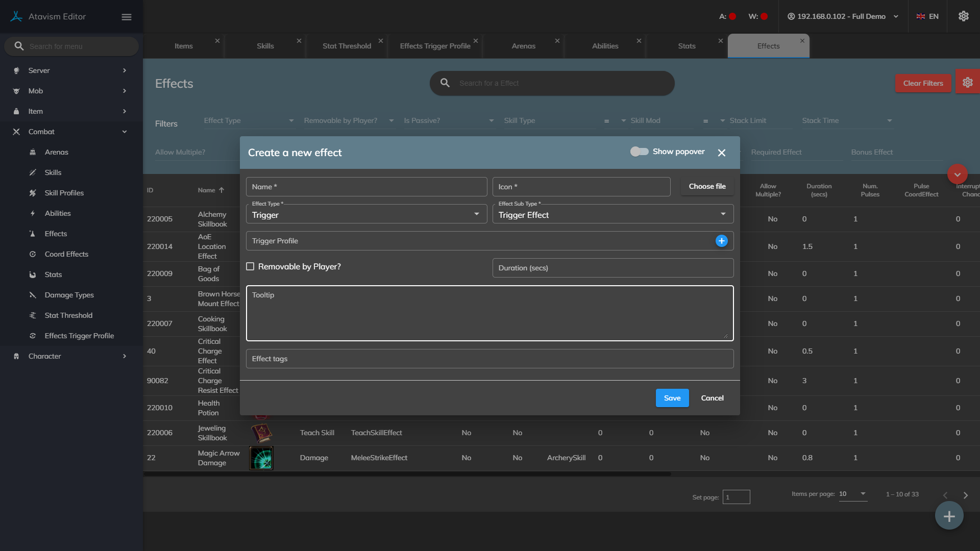Image resolution: width=980 pixels, height=551 pixels.
Task: Click the red gear button beside Clear Filters
Action: [x=967, y=83]
